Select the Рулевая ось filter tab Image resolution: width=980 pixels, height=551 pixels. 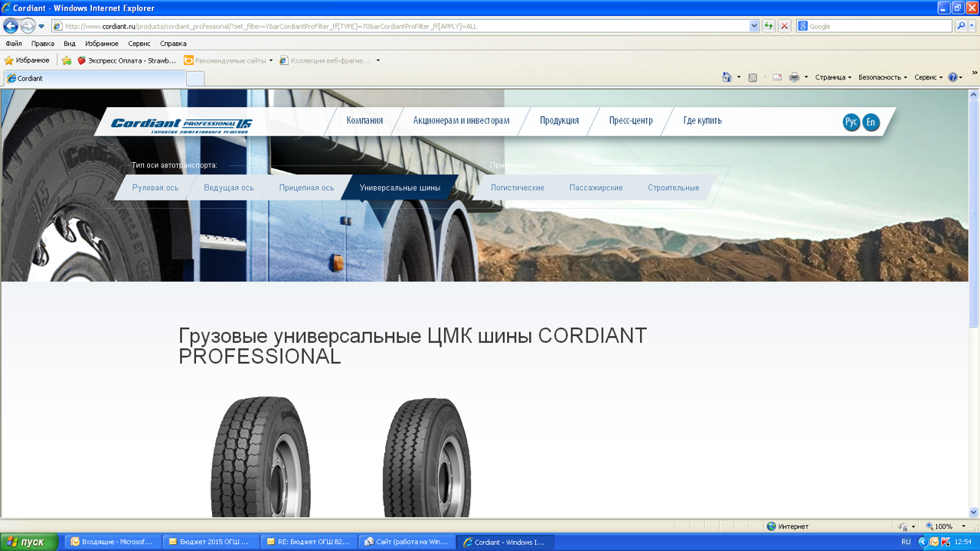click(x=155, y=187)
